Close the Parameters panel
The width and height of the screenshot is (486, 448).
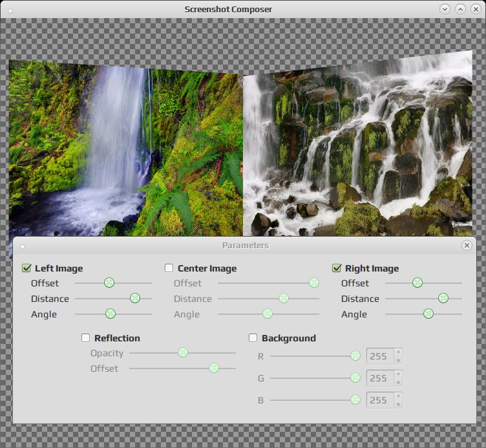point(467,246)
